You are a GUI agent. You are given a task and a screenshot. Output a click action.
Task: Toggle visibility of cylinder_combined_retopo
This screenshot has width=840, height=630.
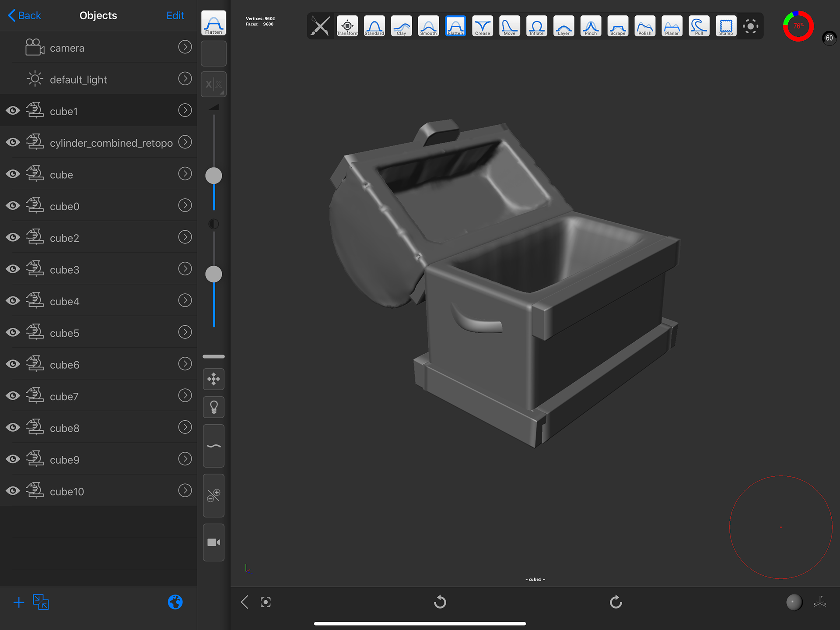[13, 142]
